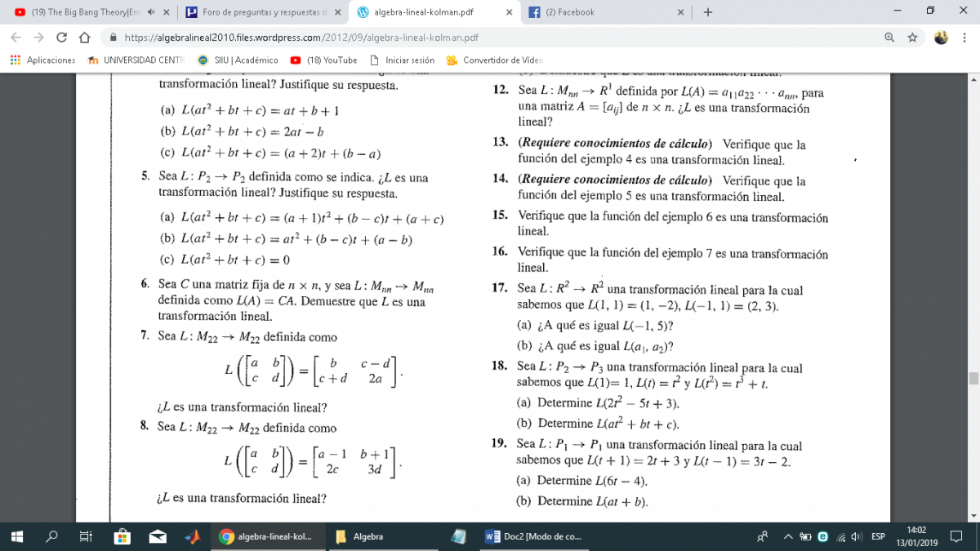Go back to previous page
This screenshot has width=980, height=551.
coord(16,38)
